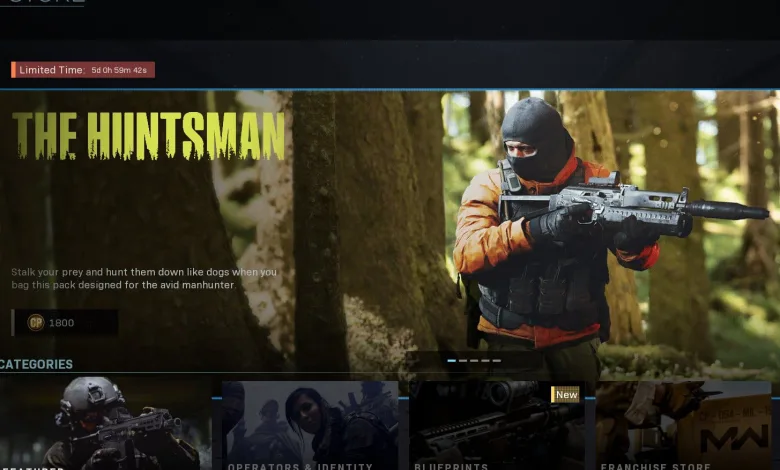
Task: Jump to the second carousel slide indicator
Action: click(464, 360)
